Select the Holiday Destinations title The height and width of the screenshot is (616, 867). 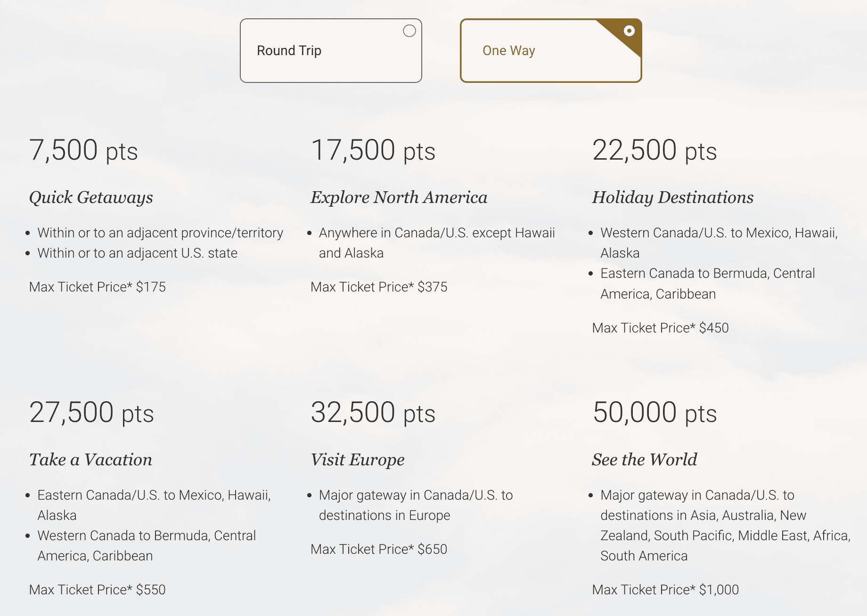click(x=672, y=197)
